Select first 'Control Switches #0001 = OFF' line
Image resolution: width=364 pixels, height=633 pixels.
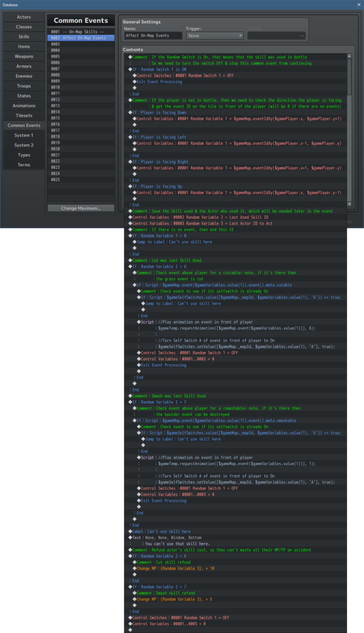tap(235, 75)
